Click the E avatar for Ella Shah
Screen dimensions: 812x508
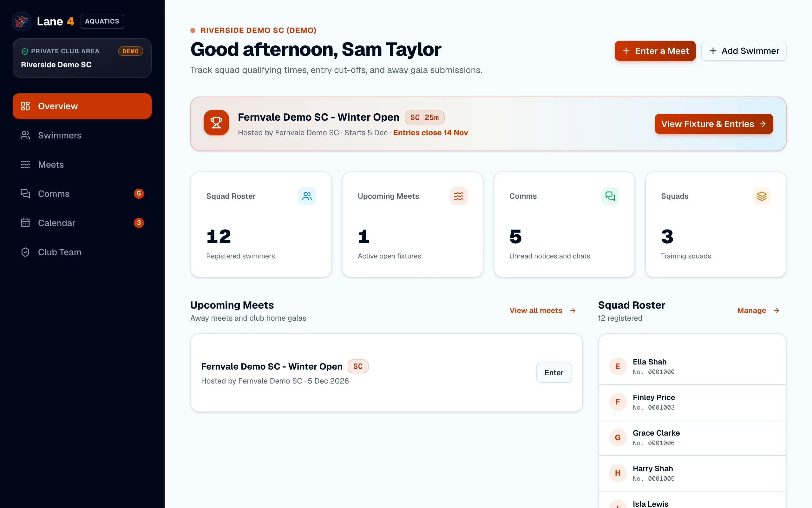coord(618,366)
